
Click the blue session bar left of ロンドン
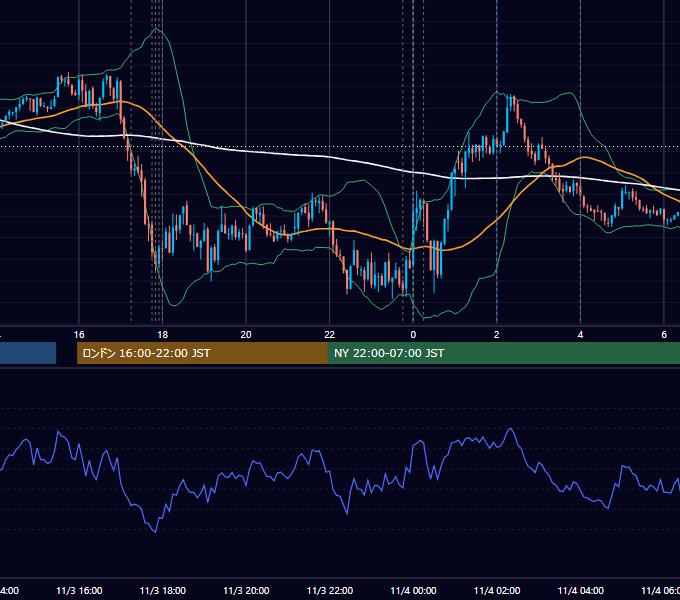coord(28,353)
